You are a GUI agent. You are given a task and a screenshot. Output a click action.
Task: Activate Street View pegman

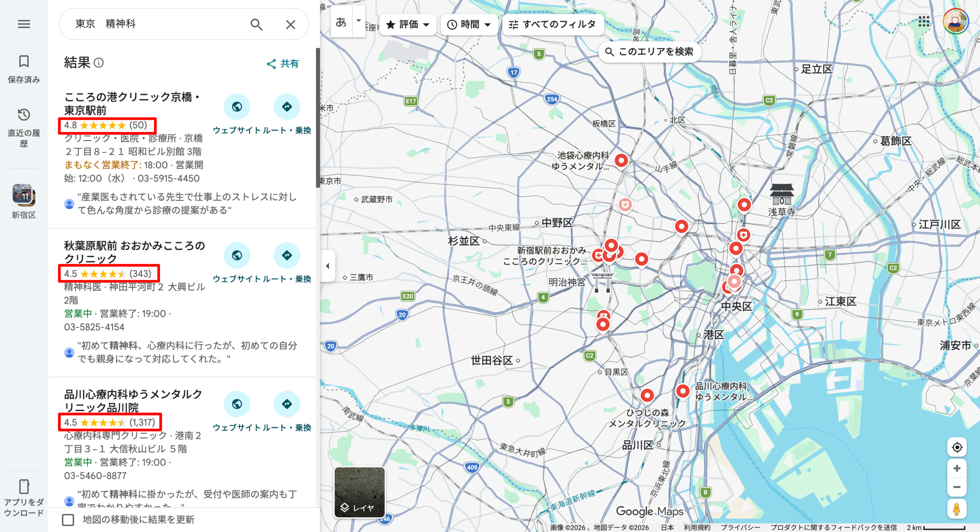[957, 509]
